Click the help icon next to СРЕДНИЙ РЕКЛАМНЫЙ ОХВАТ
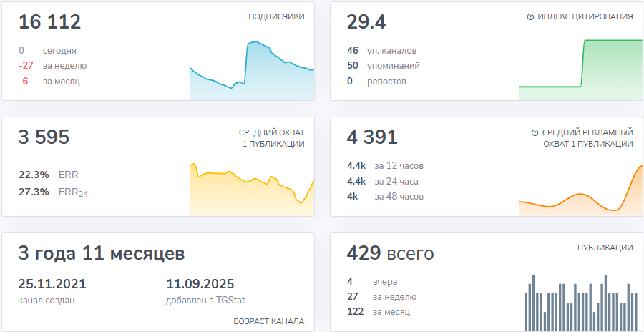Image resolution: width=644 pixels, height=332 pixels. [x=535, y=132]
